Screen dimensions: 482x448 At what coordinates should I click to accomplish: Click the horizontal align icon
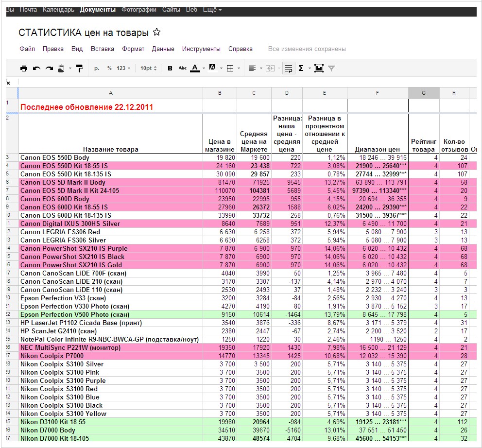pos(252,68)
